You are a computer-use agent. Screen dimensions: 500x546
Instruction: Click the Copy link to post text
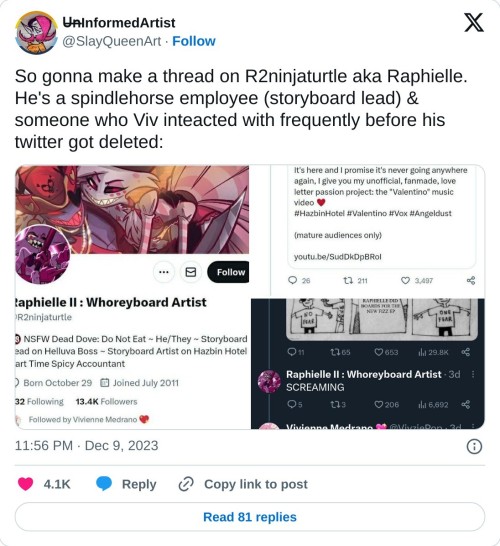(x=256, y=484)
